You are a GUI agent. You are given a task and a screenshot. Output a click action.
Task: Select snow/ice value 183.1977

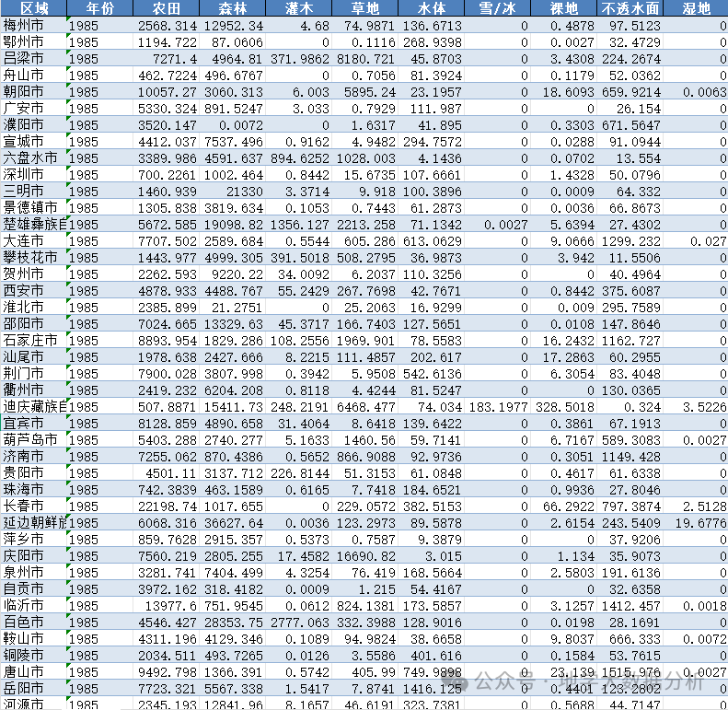pos(498,407)
